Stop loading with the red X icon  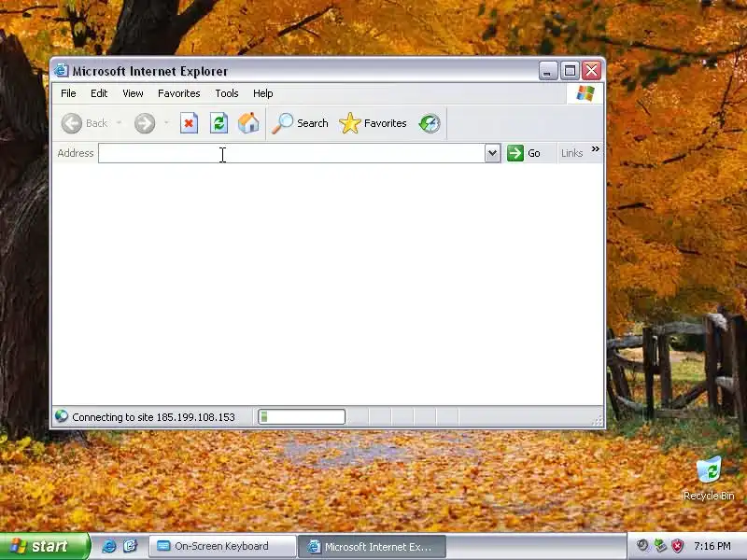190,123
